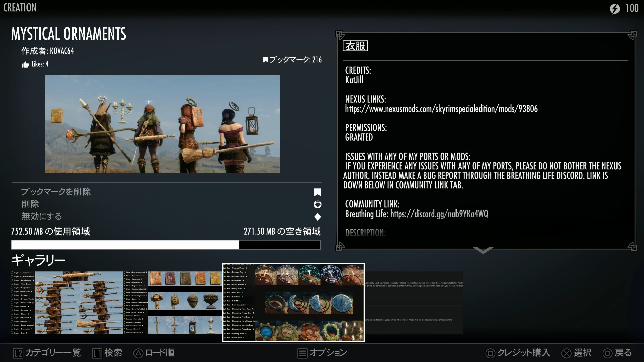
Task: Click the storage usage bar
Action: (166, 245)
